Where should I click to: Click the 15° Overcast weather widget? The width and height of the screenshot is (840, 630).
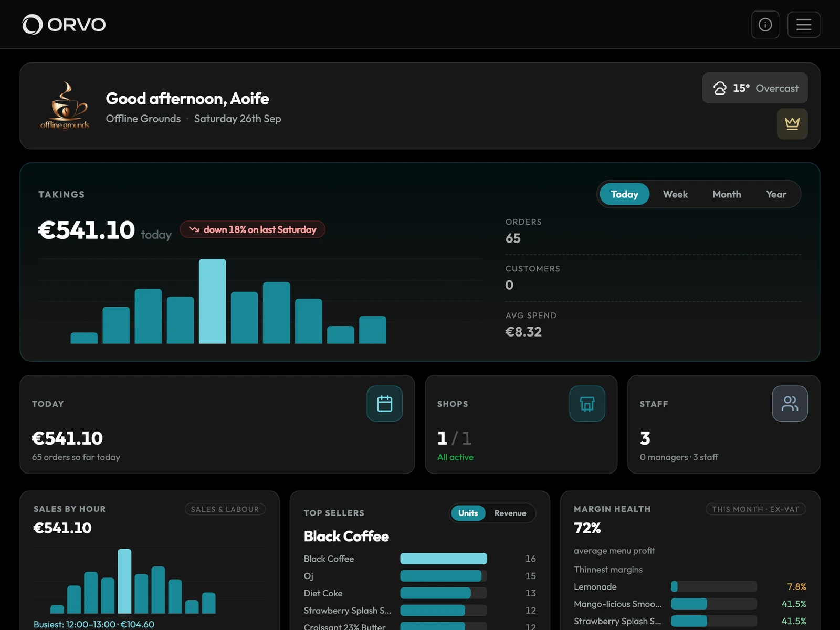coord(755,88)
